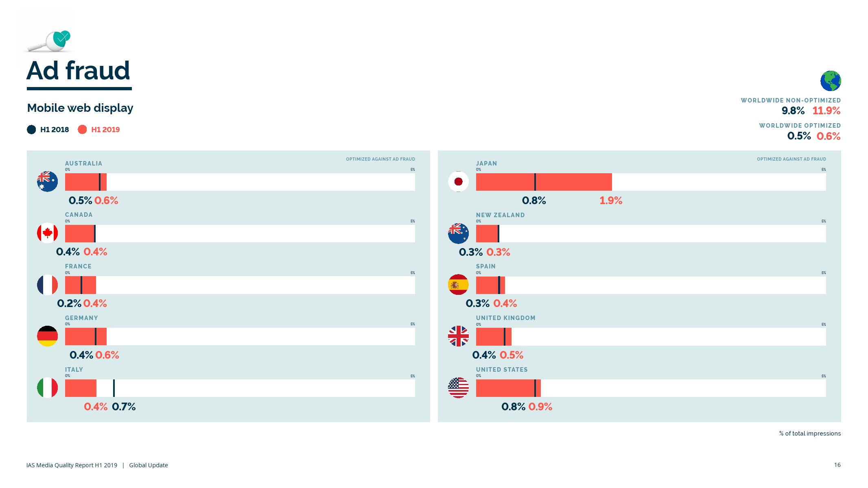Click the red H1 2019 legend dot

point(82,130)
